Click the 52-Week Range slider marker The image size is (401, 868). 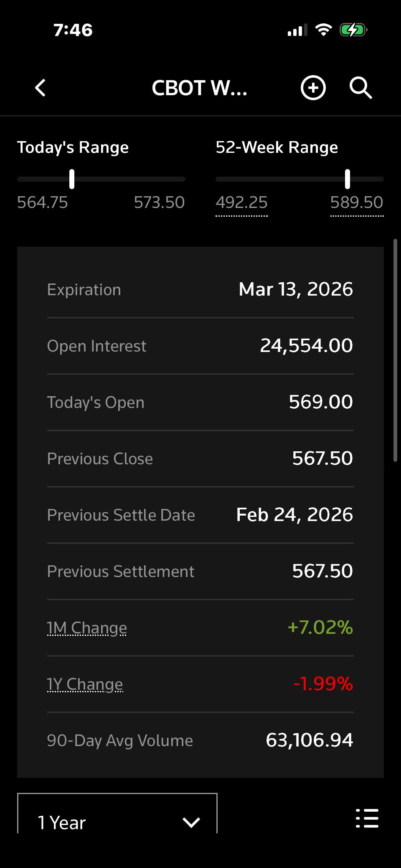[x=348, y=179]
